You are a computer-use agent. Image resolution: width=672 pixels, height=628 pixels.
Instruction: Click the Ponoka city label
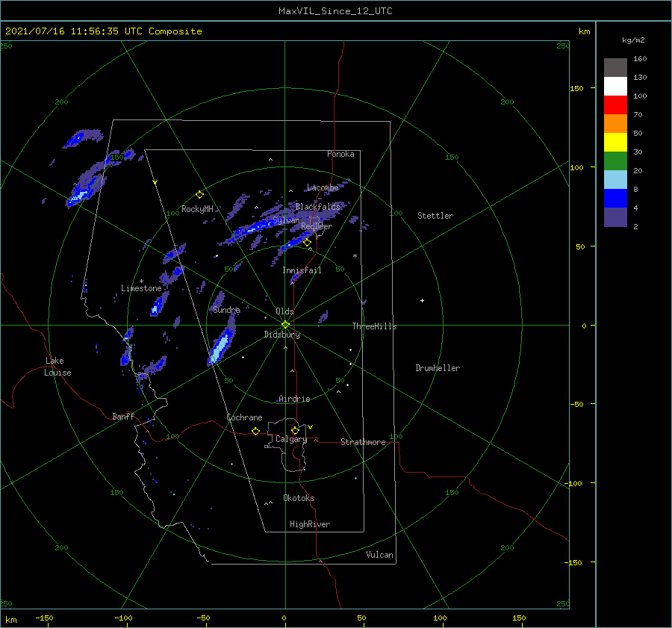tap(340, 154)
